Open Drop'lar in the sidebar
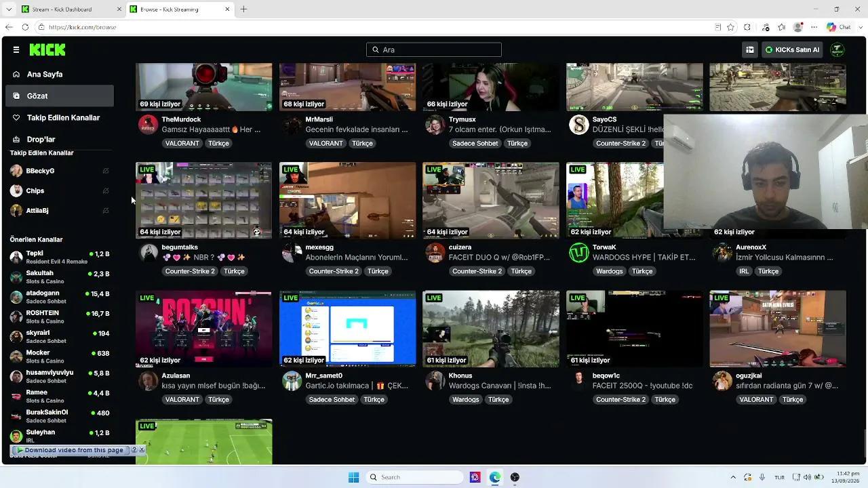Image resolution: width=868 pixels, height=488 pixels. tap(60, 140)
